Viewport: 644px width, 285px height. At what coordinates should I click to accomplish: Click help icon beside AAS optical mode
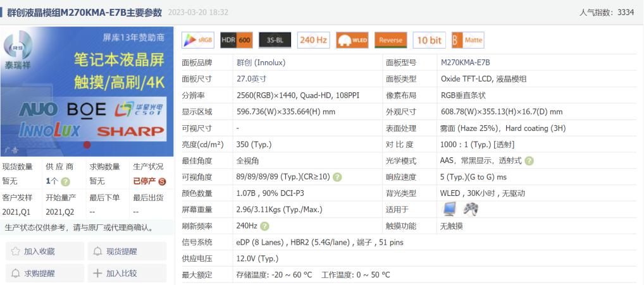pos(529,161)
